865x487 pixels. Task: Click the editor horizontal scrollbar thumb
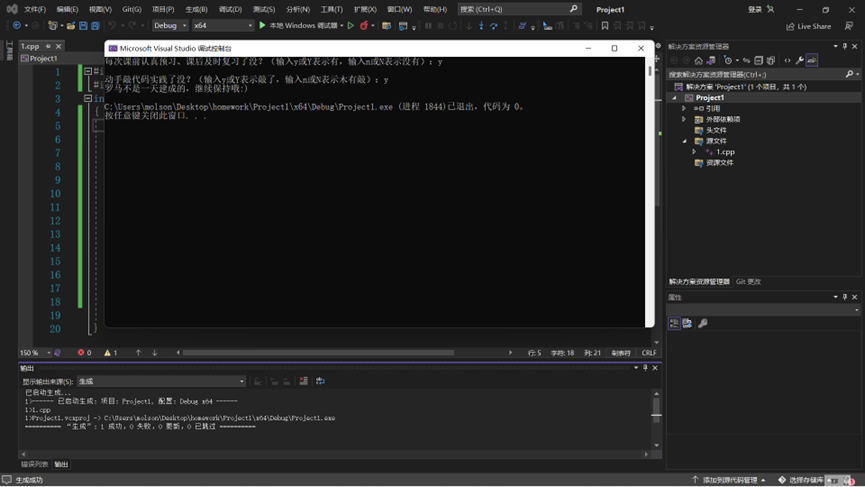tap(318, 352)
